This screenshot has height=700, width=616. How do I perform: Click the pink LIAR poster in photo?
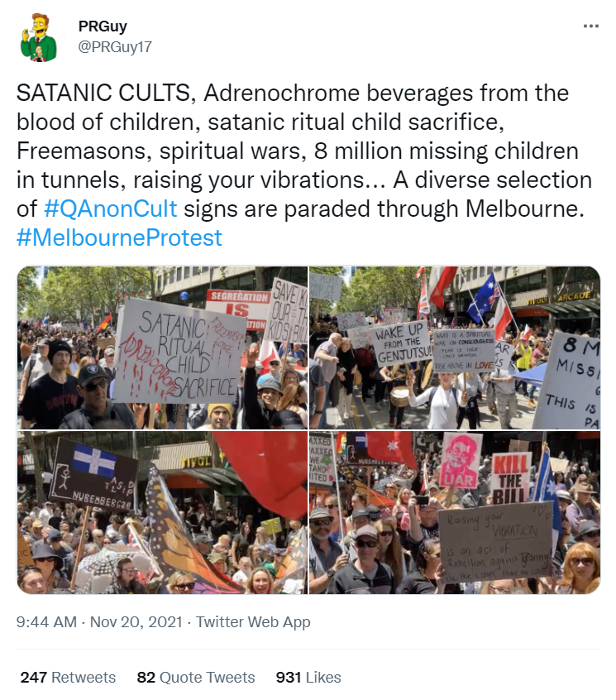pos(460,460)
